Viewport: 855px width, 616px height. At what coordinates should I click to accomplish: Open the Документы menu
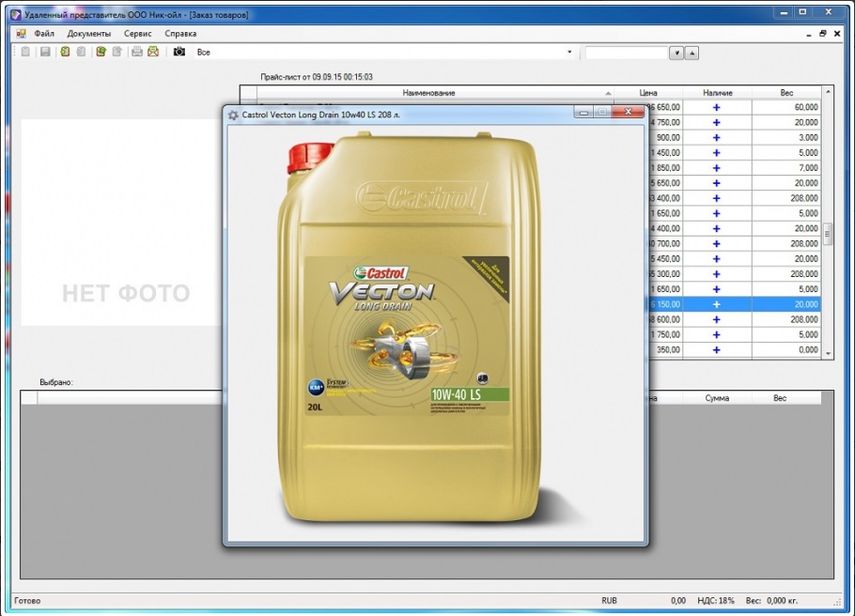coord(89,34)
